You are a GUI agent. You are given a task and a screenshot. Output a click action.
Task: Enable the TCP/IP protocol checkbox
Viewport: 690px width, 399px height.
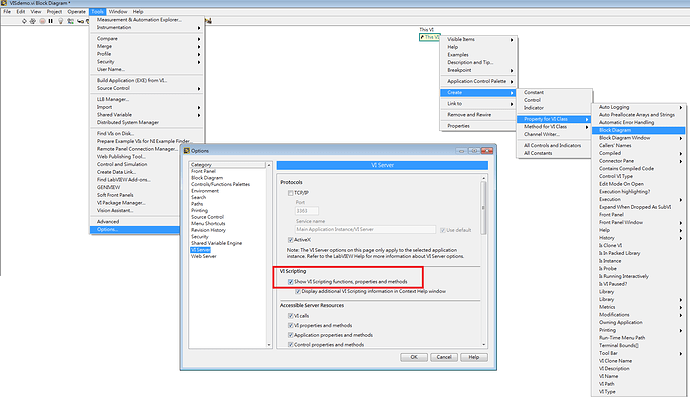(x=290, y=193)
